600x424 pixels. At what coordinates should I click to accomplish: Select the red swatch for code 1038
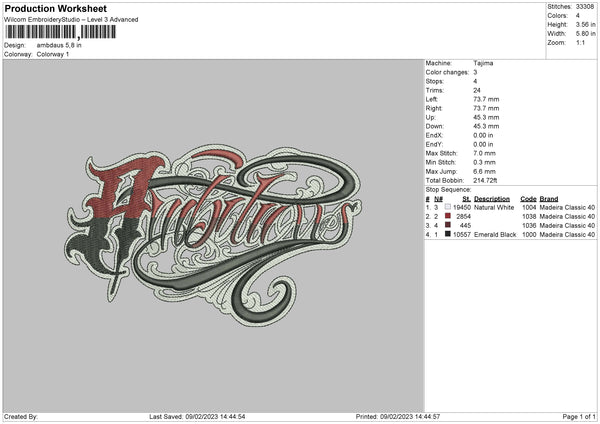click(448, 216)
